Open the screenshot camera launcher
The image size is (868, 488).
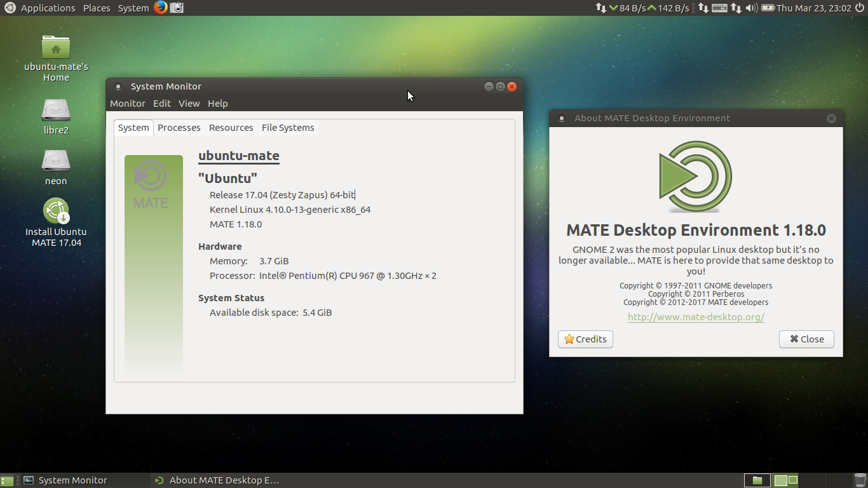point(177,8)
